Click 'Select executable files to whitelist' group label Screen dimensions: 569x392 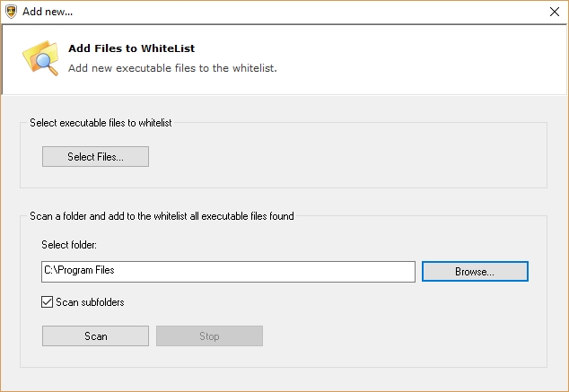pyautogui.click(x=101, y=123)
